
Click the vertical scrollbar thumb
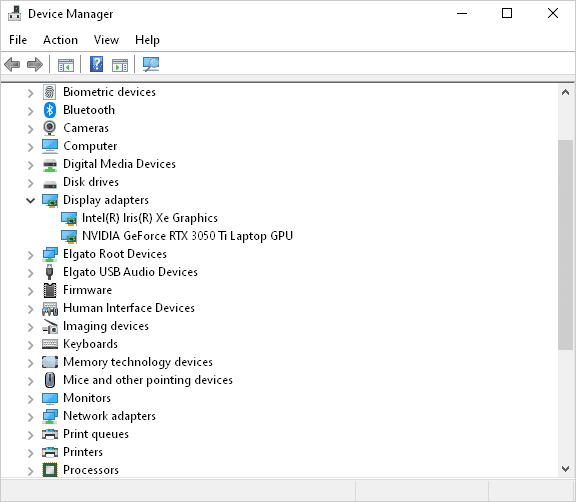pyautogui.click(x=566, y=245)
